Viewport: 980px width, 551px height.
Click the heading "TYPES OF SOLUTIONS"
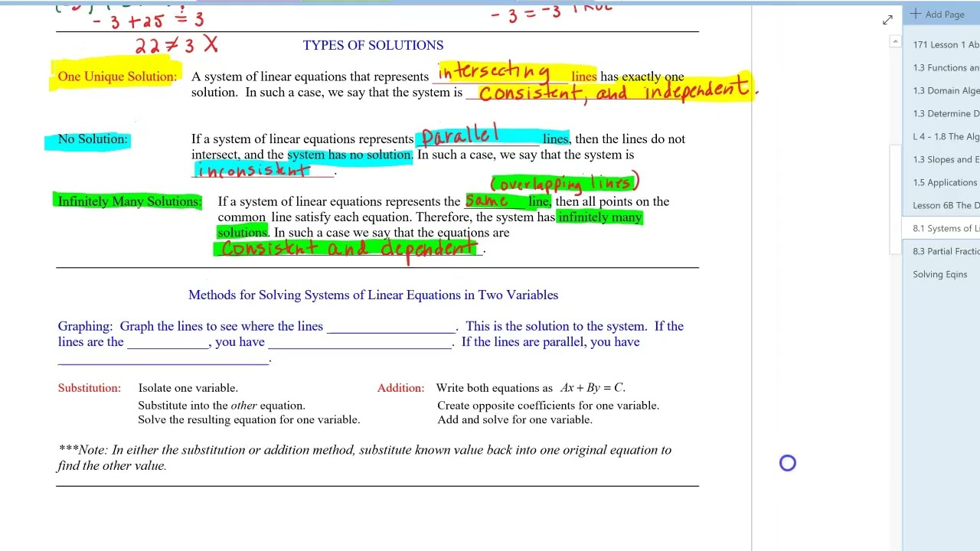pos(373,45)
